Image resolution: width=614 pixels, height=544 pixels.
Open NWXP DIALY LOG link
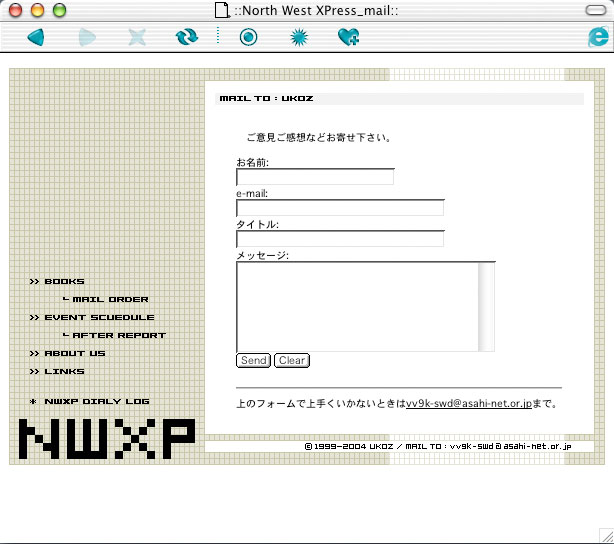click(x=96, y=402)
